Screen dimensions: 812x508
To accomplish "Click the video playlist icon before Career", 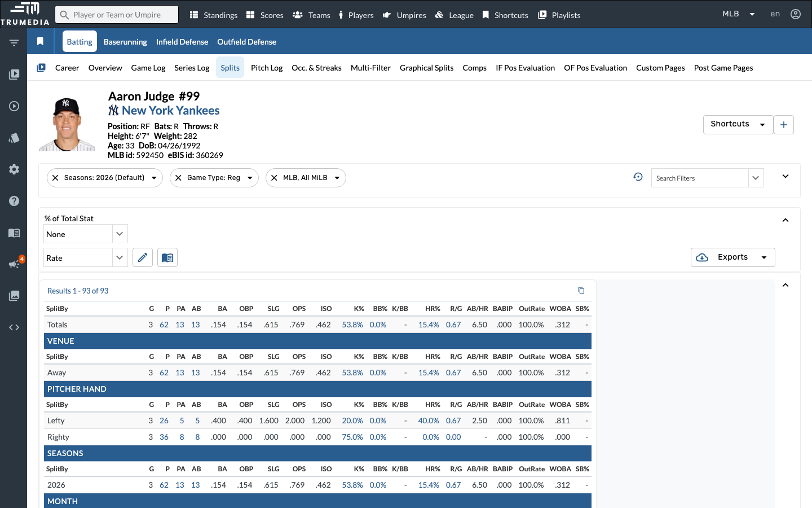I will tap(41, 68).
